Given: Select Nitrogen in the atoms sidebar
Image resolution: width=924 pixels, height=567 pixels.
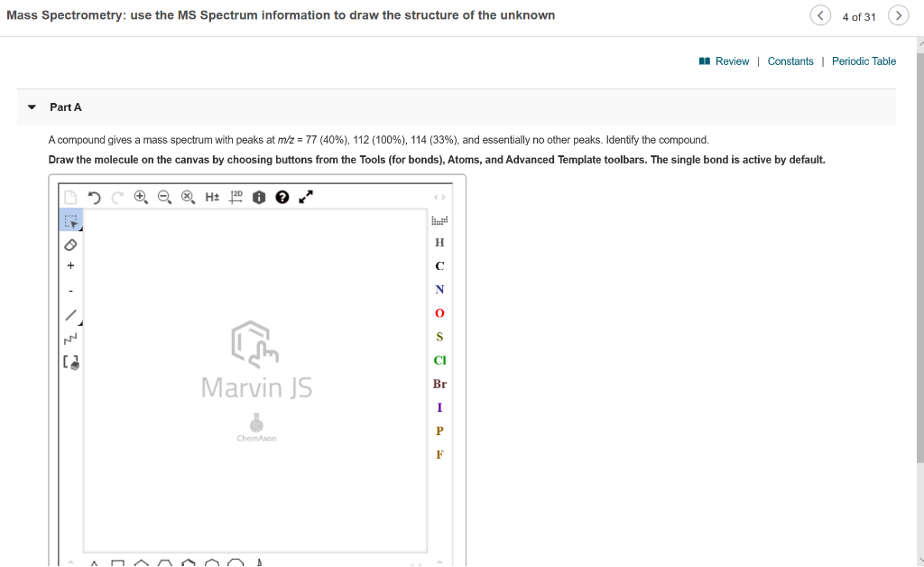Looking at the screenshot, I should coord(439,289).
